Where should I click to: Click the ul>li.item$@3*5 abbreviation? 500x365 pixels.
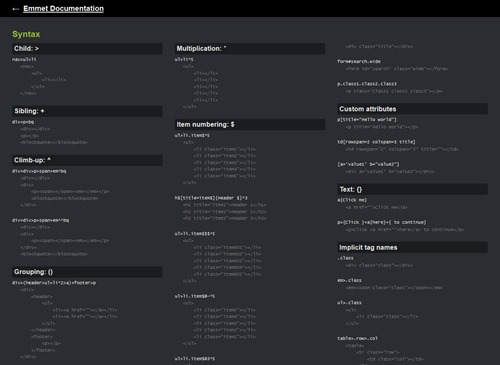click(x=195, y=359)
